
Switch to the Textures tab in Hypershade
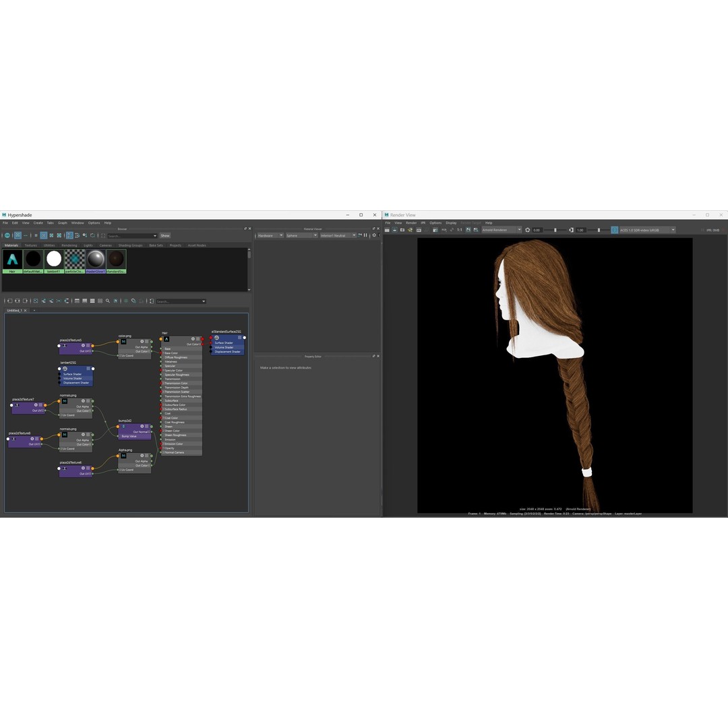point(31,245)
